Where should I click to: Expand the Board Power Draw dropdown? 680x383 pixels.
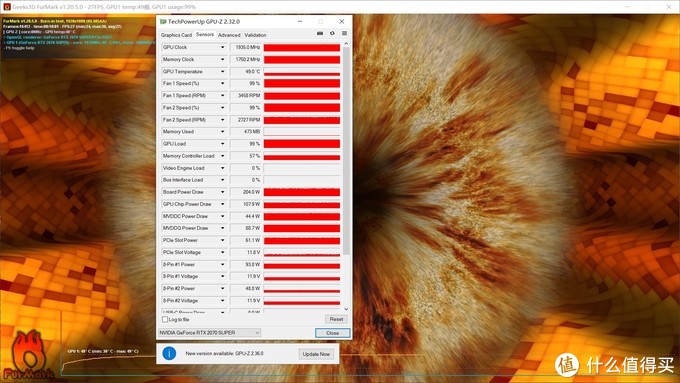(x=222, y=192)
